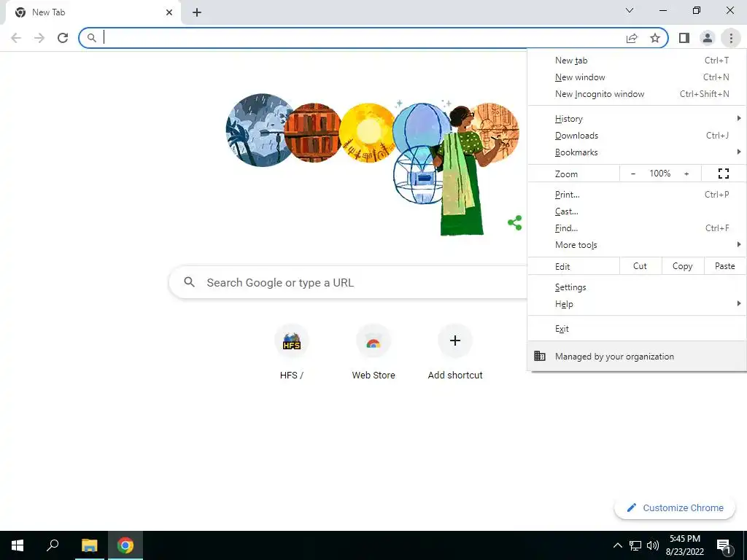The height and width of the screenshot is (560, 747).
Task: Open the profile avatar icon
Action: 708,38
